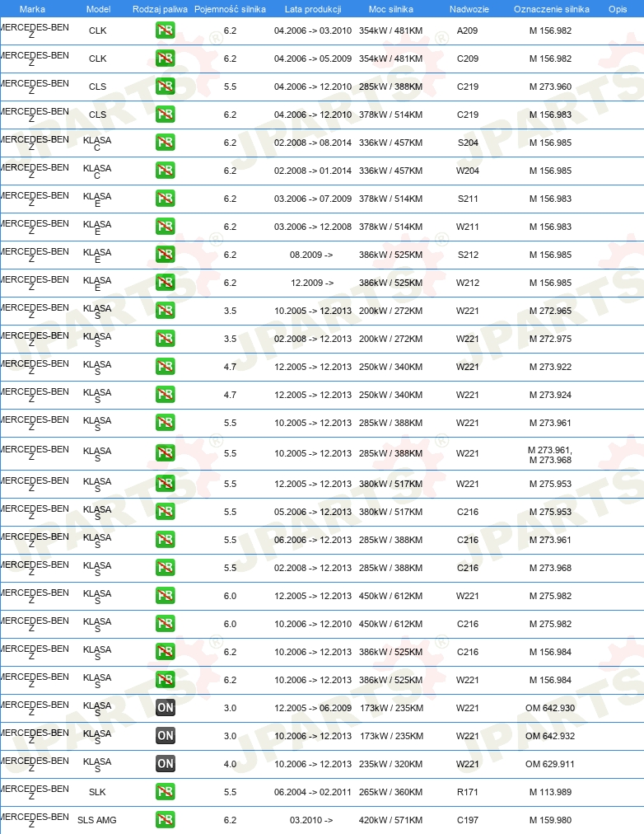Viewport: 644px width, 834px height.
Task: Select the SLK model cell
Action: pyautogui.click(x=97, y=792)
